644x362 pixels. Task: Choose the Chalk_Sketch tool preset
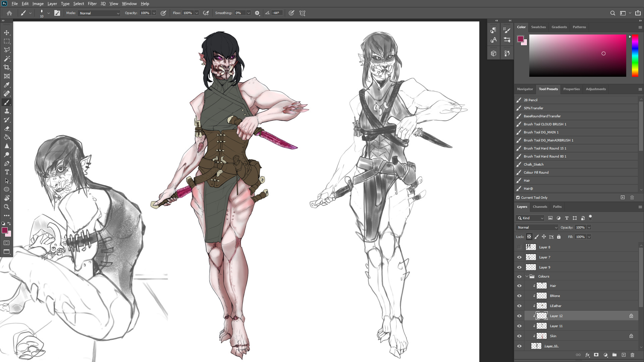576,164
